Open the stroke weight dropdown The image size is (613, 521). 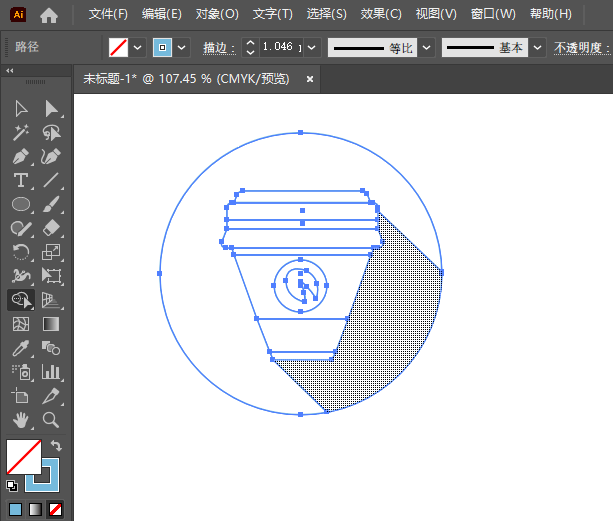[312, 48]
